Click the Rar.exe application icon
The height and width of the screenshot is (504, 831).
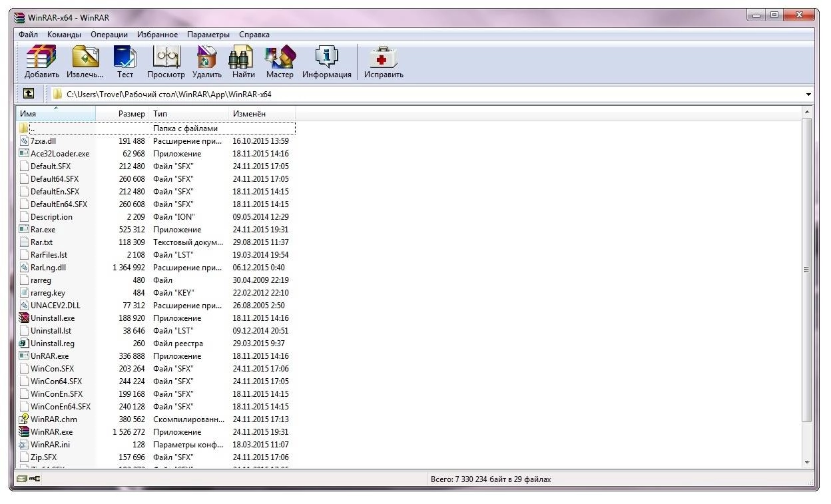click(25, 230)
